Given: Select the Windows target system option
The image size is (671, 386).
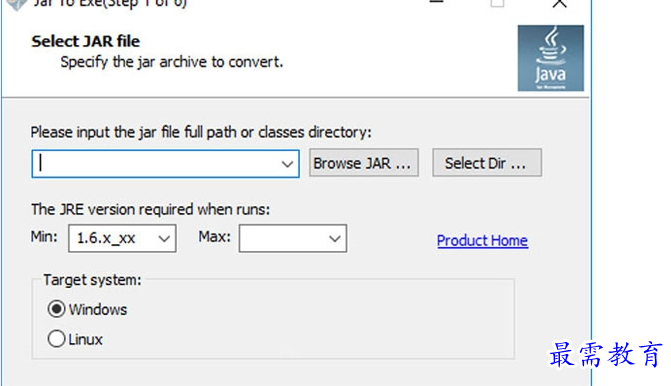Looking at the screenshot, I should point(87,309).
